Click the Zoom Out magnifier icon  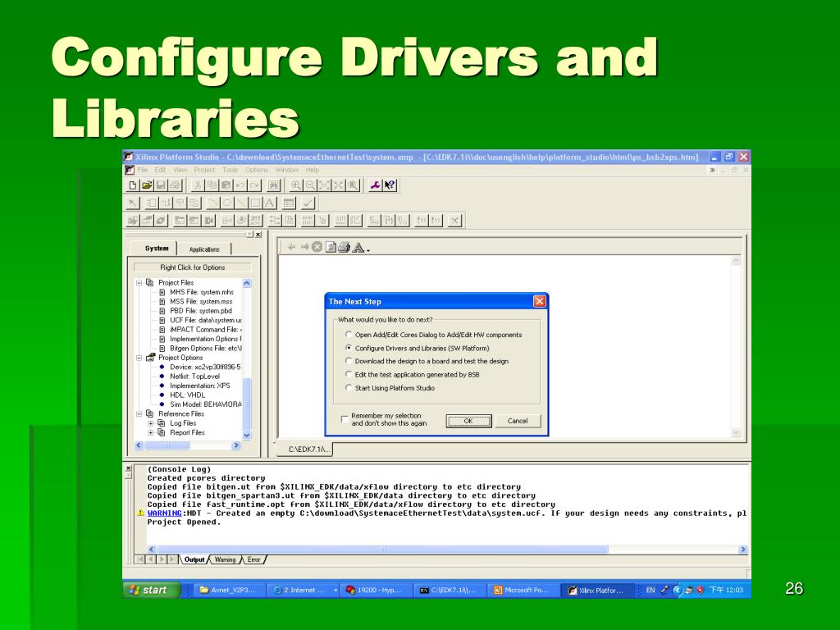click(x=310, y=185)
